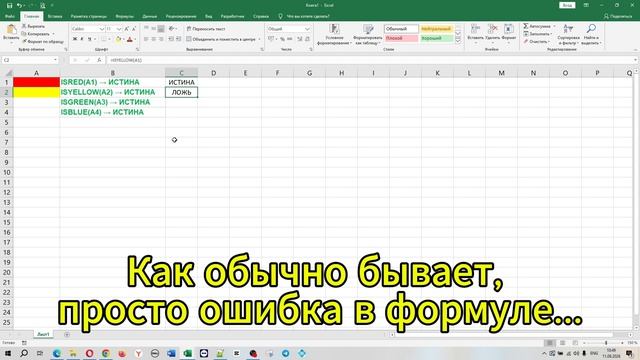Open Format as Table (Форматировать как таблицу)
The width and height of the screenshot is (640, 360).
[x=368, y=34]
